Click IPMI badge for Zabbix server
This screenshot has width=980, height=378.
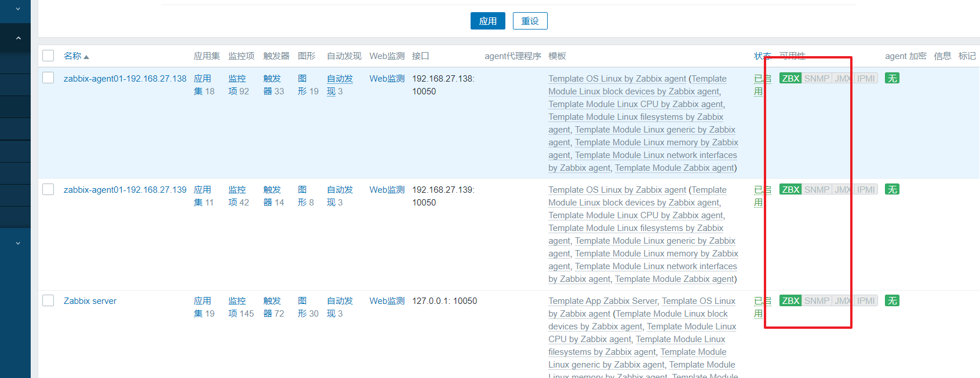(866, 300)
